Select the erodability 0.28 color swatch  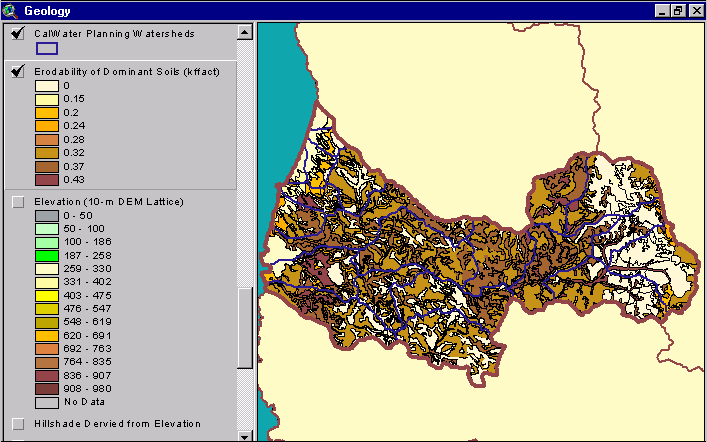pos(47,139)
